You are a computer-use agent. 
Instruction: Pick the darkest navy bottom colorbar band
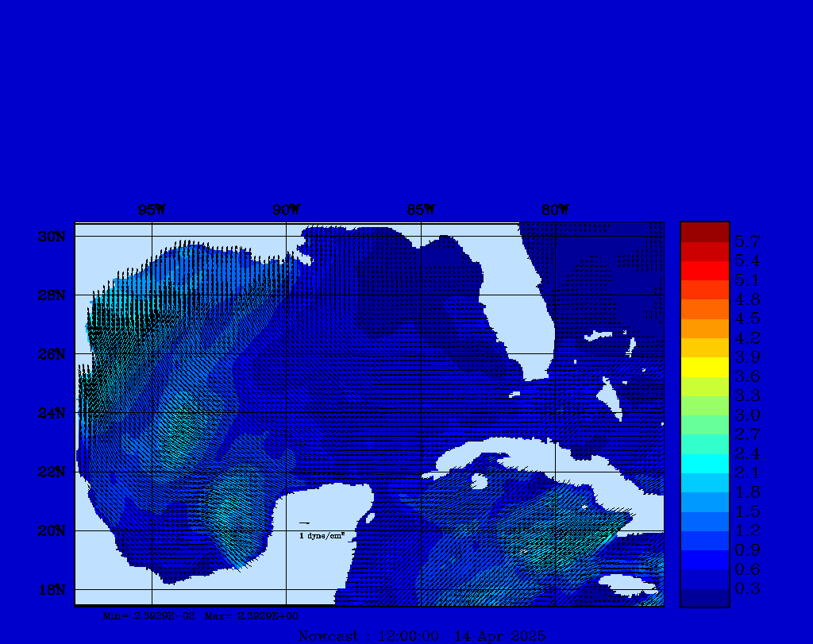pos(705,597)
